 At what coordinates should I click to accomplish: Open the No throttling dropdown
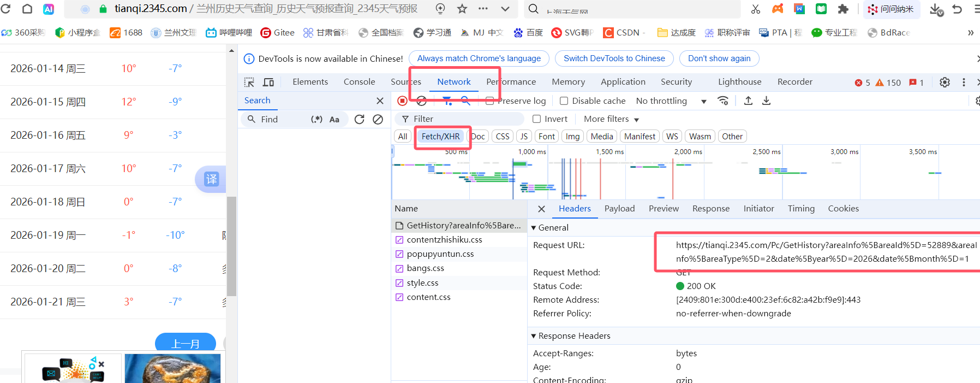tap(671, 101)
